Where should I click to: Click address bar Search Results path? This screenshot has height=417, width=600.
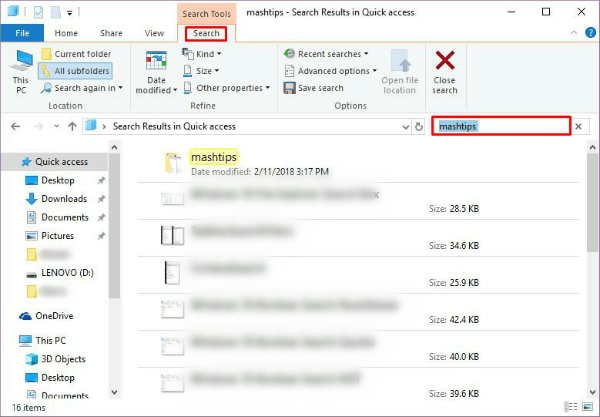(174, 126)
